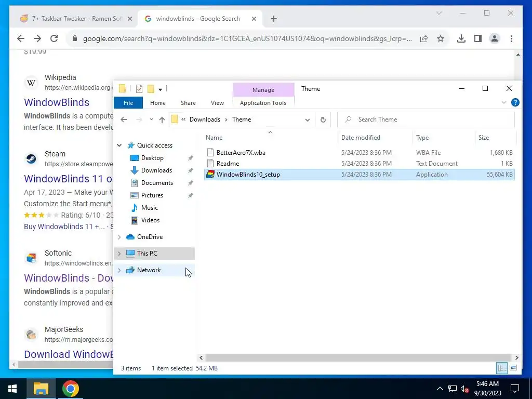The width and height of the screenshot is (532, 399).
Task: Click the Explorer horizontal scrollbar
Action: coord(358,357)
